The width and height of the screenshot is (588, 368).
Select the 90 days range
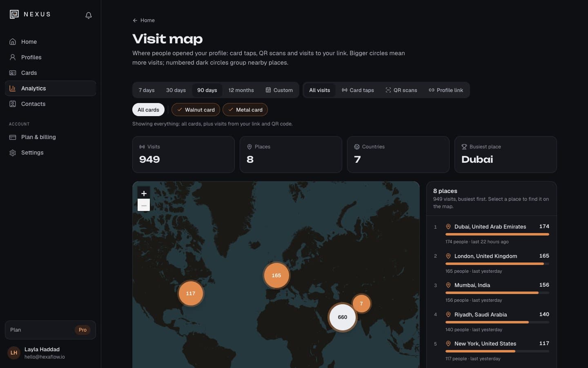[x=207, y=90]
